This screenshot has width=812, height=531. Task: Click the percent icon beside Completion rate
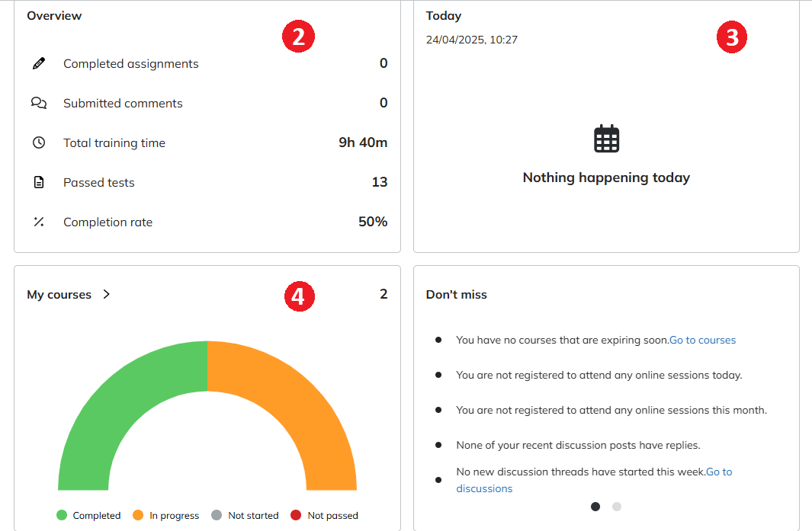coord(39,222)
